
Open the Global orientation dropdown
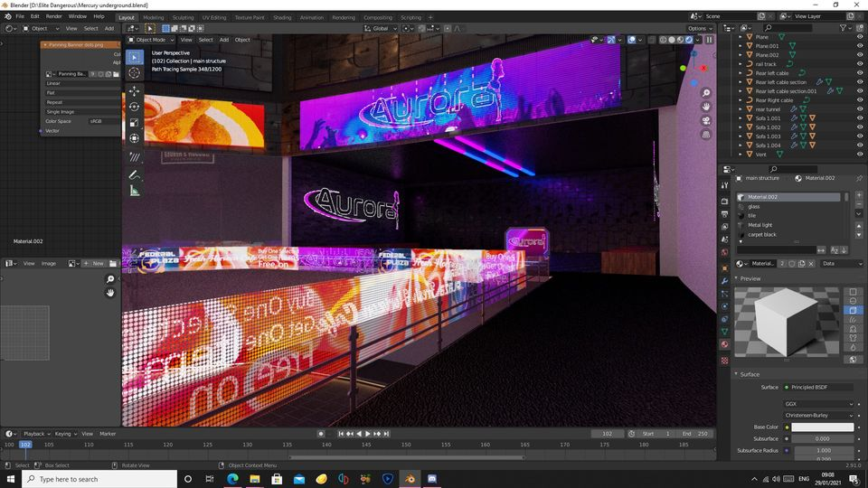pos(381,28)
